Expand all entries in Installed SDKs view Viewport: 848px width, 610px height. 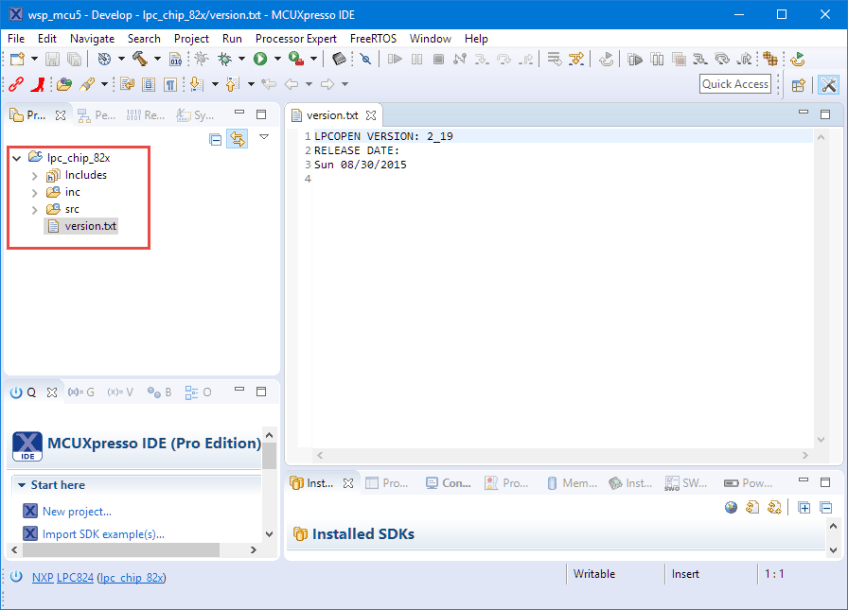pyautogui.click(x=803, y=507)
